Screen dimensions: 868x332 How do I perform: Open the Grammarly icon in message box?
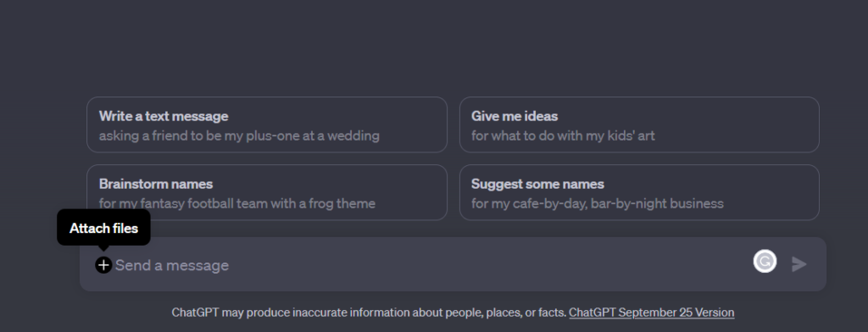click(x=765, y=261)
